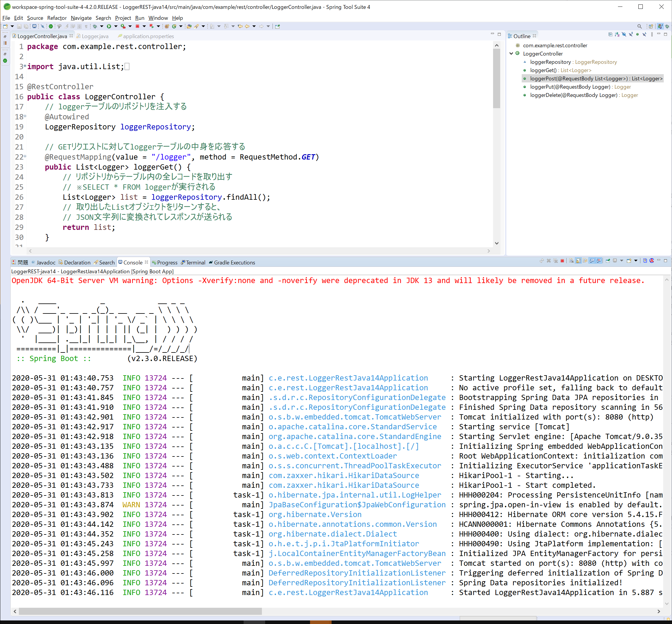This screenshot has width=672, height=624.
Task: Switch to the Logger.java editor tab
Action: (92, 36)
